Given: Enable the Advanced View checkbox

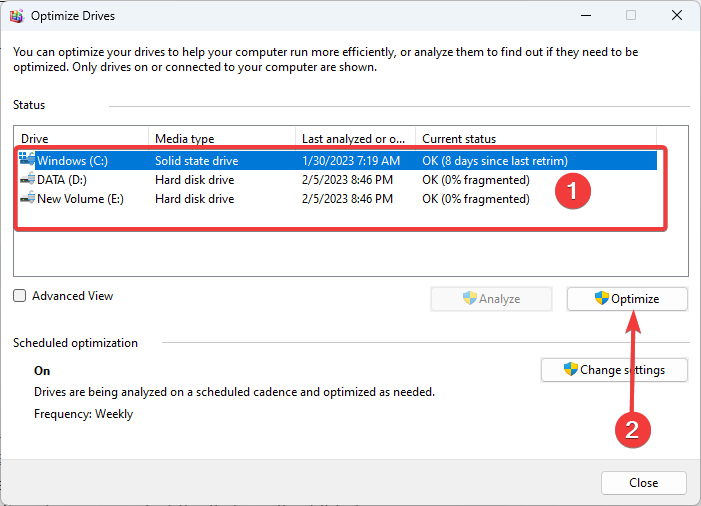Looking at the screenshot, I should 20,296.
